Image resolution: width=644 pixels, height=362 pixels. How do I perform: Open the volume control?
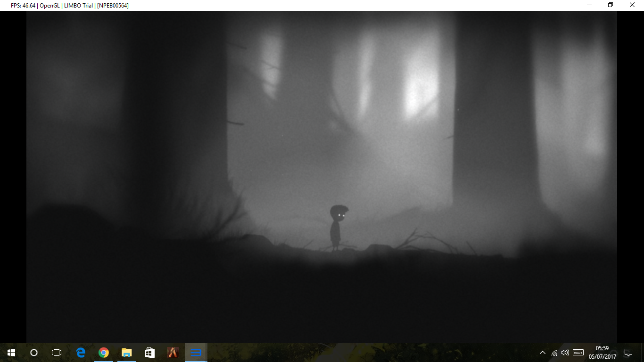(x=565, y=353)
